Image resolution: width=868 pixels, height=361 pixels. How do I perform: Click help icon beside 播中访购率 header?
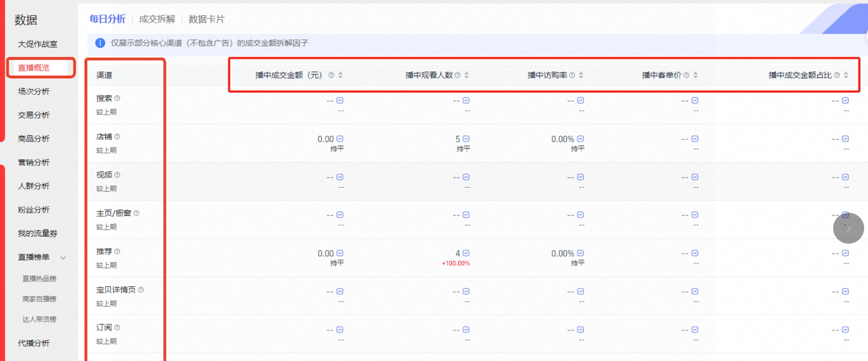click(572, 75)
